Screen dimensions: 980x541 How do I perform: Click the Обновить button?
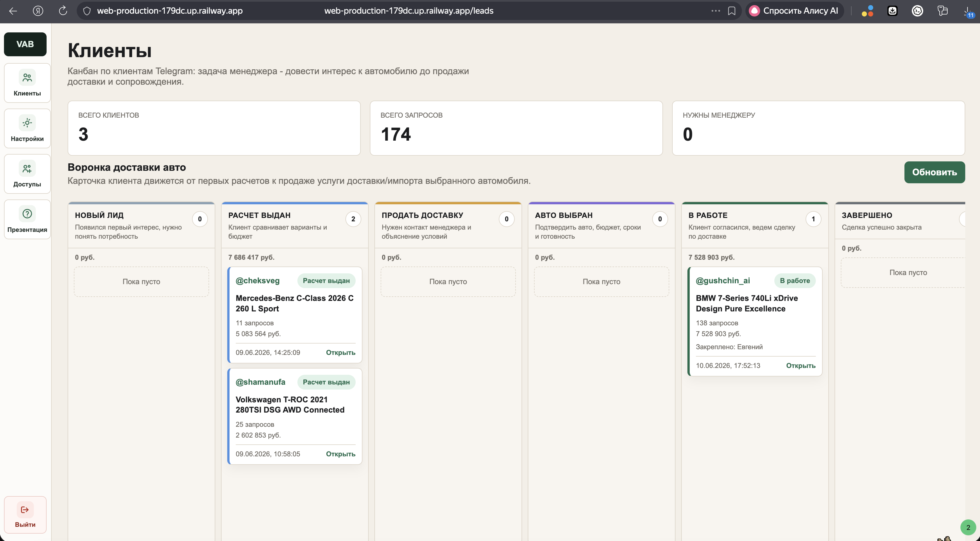(934, 172)
